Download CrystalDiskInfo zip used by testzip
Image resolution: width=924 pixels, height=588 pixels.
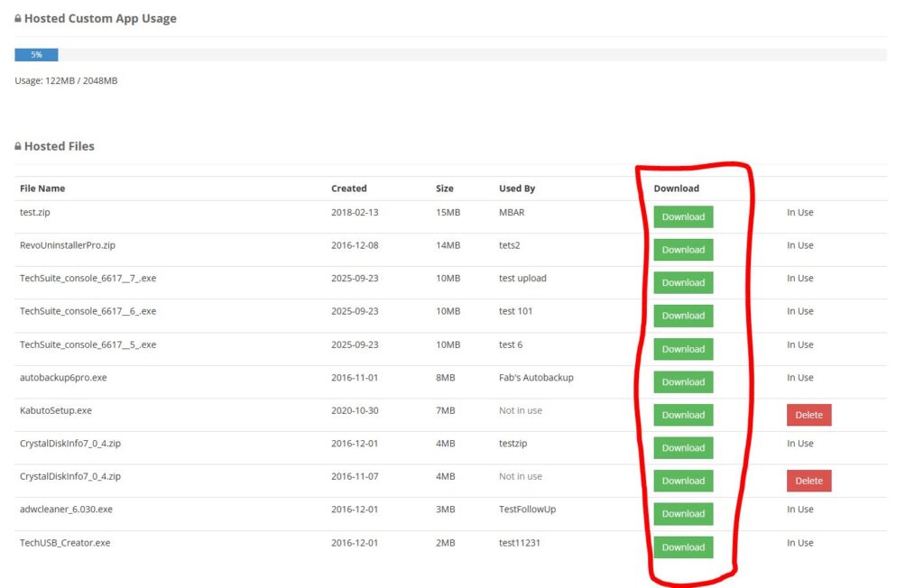(683, 447)
